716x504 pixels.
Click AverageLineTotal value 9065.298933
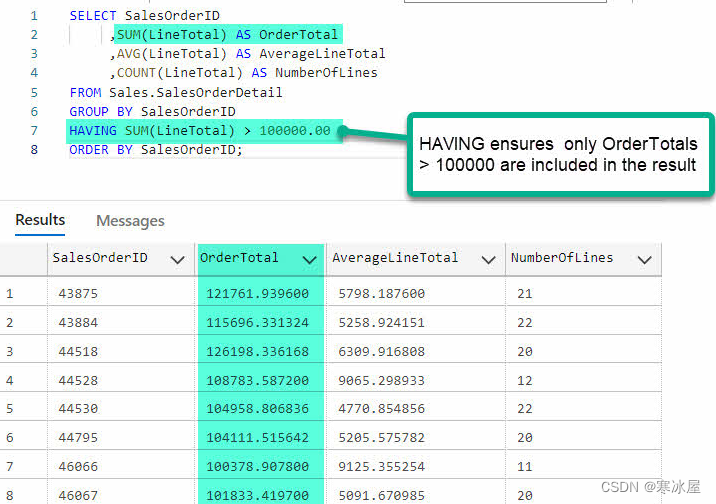coord(382,380)
